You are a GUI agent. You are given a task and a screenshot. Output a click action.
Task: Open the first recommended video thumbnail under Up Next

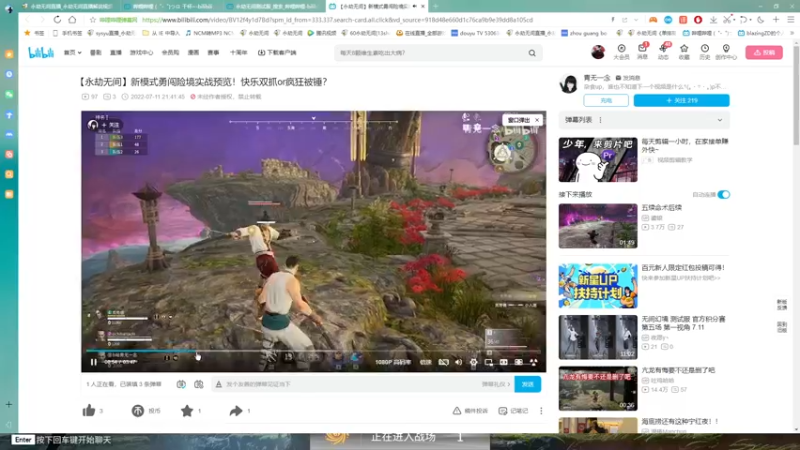[x=598, y=226]
